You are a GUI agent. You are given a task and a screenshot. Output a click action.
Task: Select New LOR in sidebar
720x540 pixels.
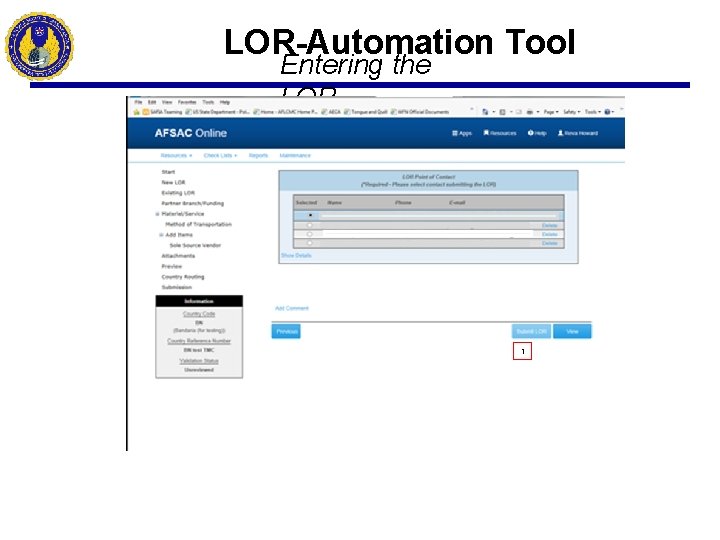pyautogui.click(x=173, y=182)
